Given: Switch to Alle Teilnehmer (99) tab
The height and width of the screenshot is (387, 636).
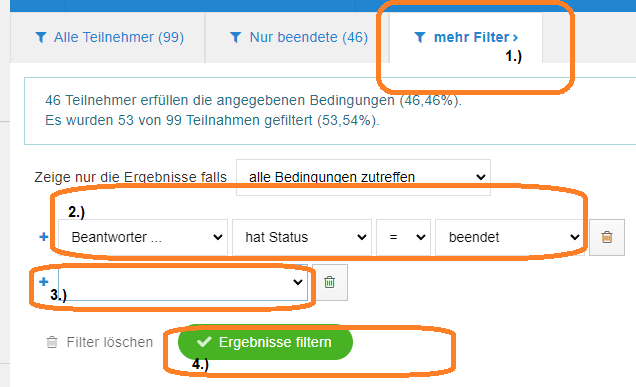Looking at the screenshot, I should coord(108,37).
